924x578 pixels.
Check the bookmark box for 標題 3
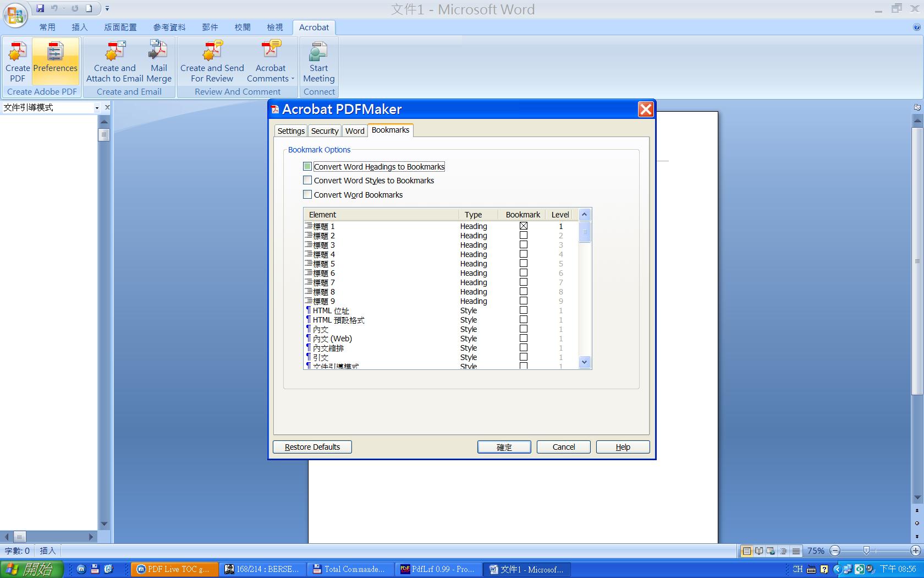pos(524,244)
